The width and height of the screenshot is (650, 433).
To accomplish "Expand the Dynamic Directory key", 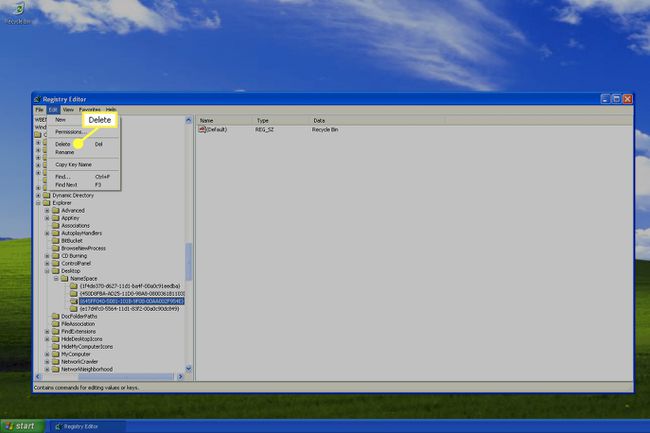I will coord(38,196).
